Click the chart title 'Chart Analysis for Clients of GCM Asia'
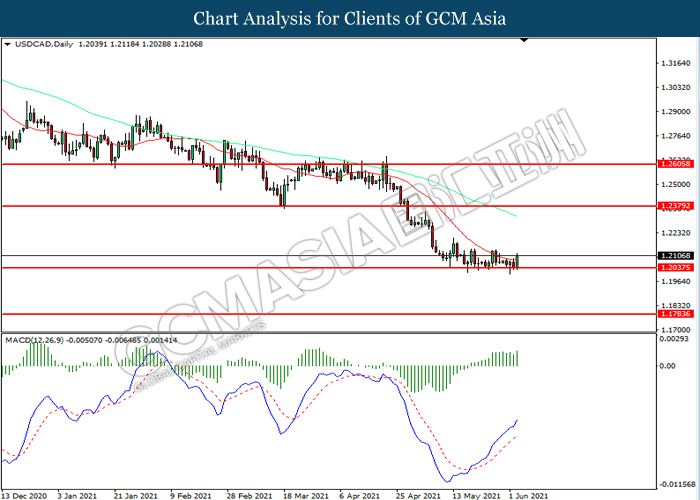This screenshot has width=700, height=500. pyautogui.click(x=350, y=18)
